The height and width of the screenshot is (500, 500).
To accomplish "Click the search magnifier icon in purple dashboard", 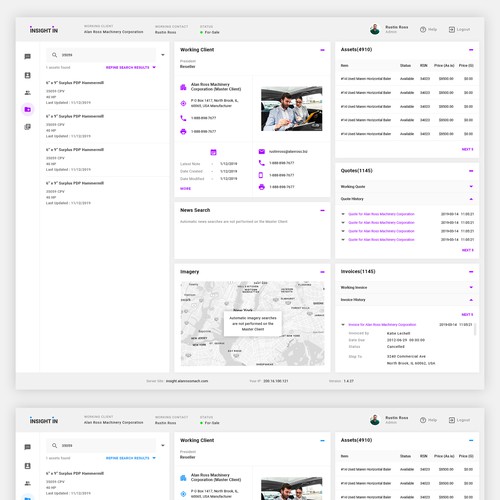I will click(x=54, y=55).
